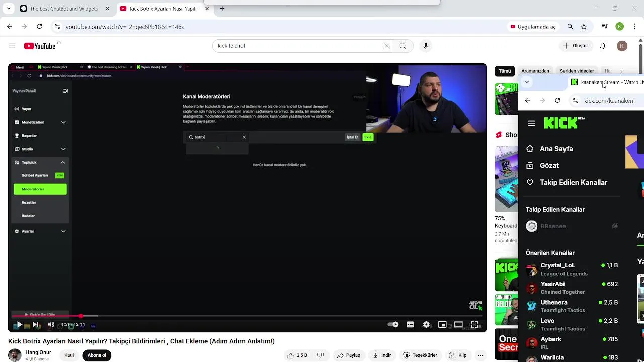Create a clip with Klip button
This screenshot has width=644, height=362.
(x=458, y=355)
